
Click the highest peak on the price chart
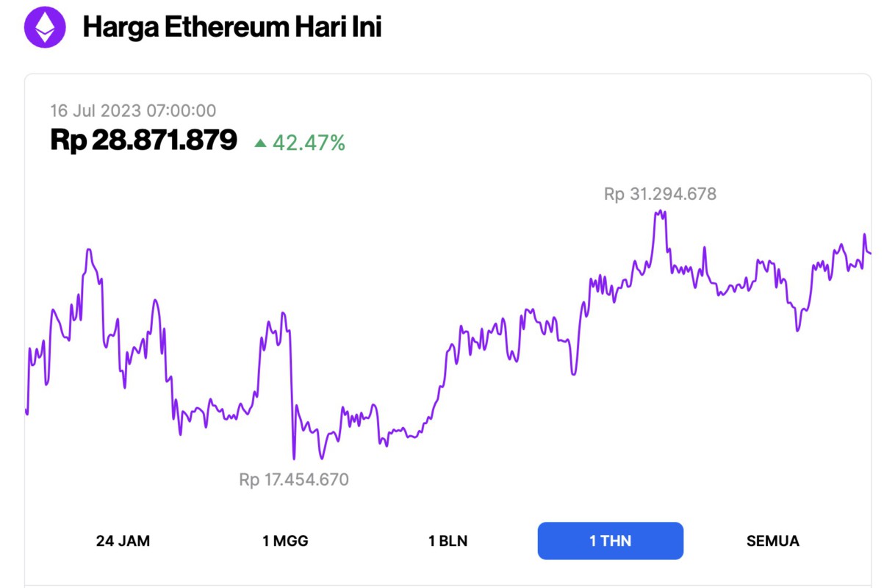tap(659, 212)
